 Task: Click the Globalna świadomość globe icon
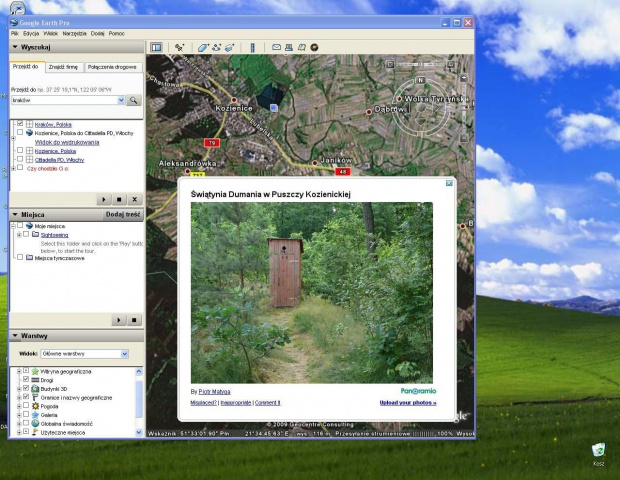click(35, 423)
